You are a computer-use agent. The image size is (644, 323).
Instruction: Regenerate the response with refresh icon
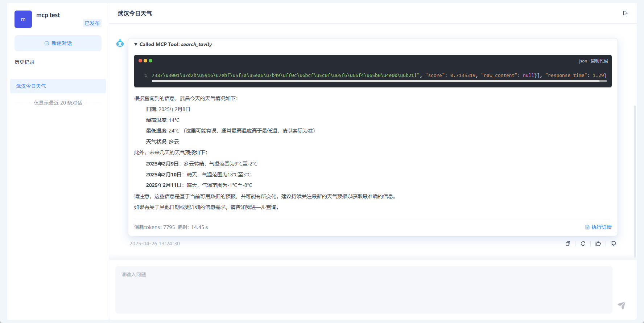click(583, 244)
